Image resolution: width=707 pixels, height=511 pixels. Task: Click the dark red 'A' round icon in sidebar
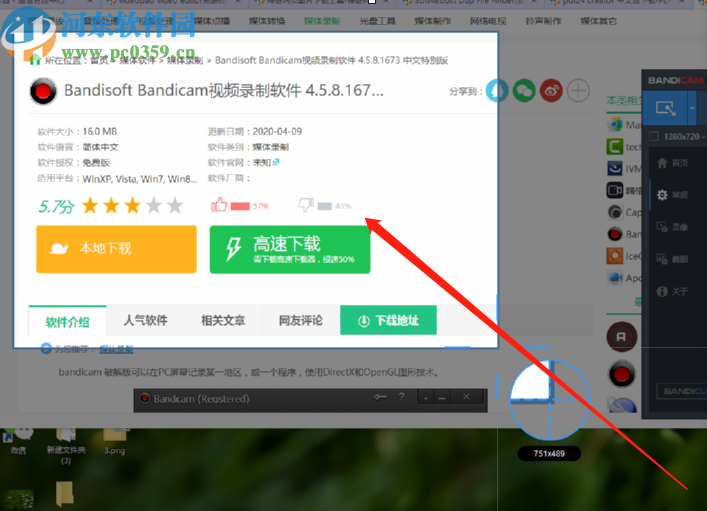coord(622,337)
